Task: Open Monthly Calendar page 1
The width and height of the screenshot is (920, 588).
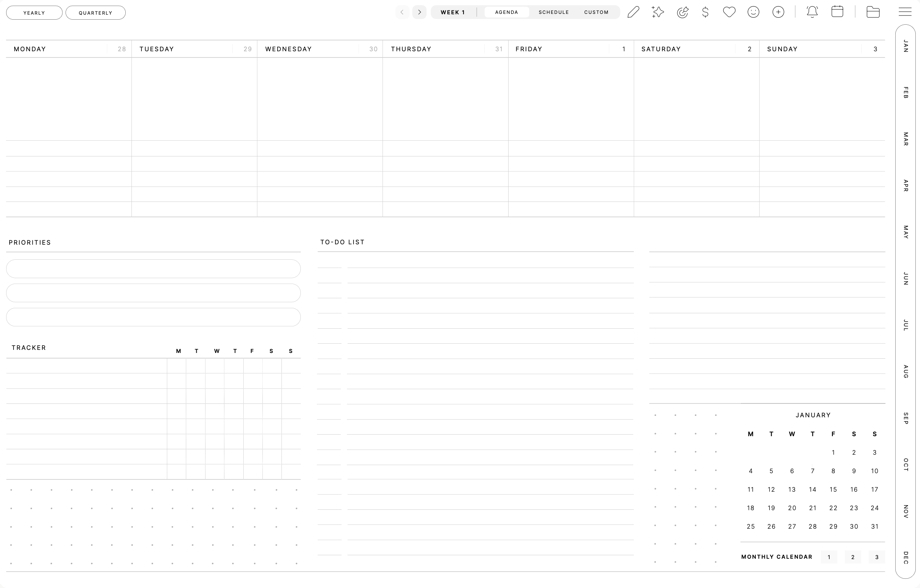Action: pos(829,557)
